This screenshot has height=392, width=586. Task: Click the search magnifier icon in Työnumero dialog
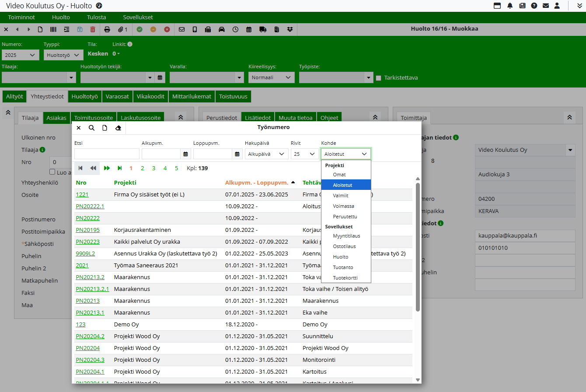(91, 128)
